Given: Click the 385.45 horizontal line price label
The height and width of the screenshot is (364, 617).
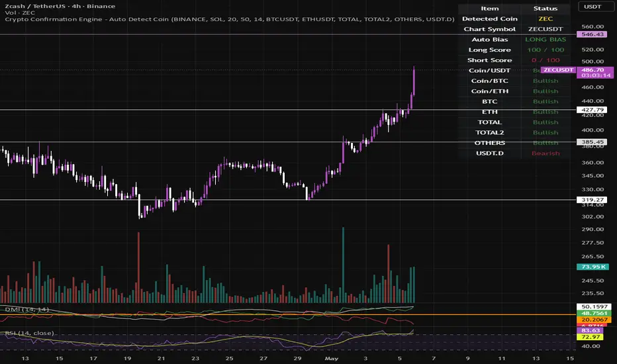Looking at the screenshot, I should pos(593,142).
